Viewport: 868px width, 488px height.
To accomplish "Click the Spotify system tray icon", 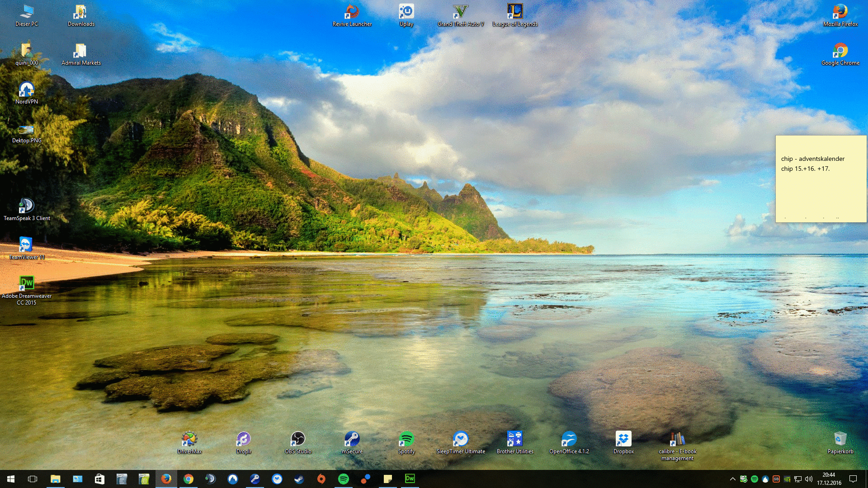I will coord(755,479).
